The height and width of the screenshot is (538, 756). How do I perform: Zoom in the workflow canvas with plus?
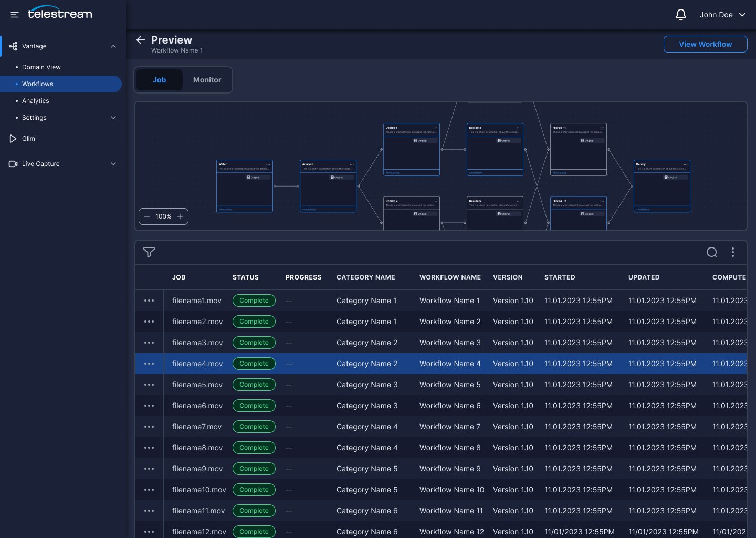180,216
